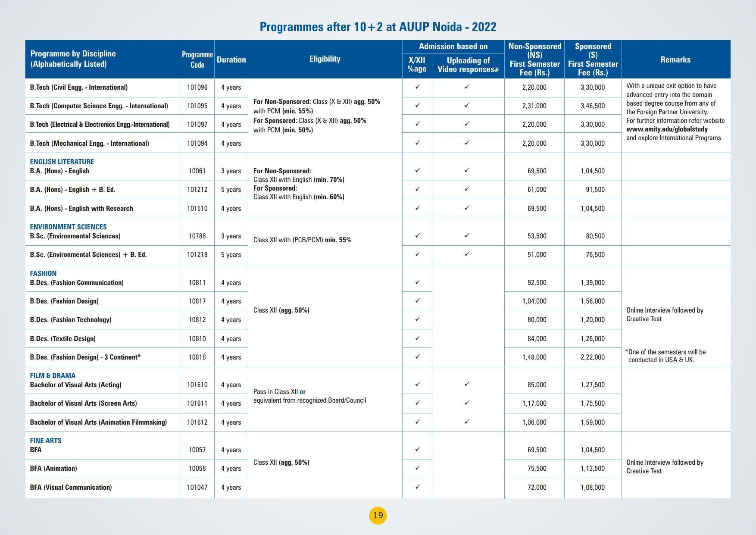Image resolution: width=756 pixels, height=535 pixels.
Task: Click the X/XII %age checkmark for B.Tech Civil Engg.
Action: (417, 87)
